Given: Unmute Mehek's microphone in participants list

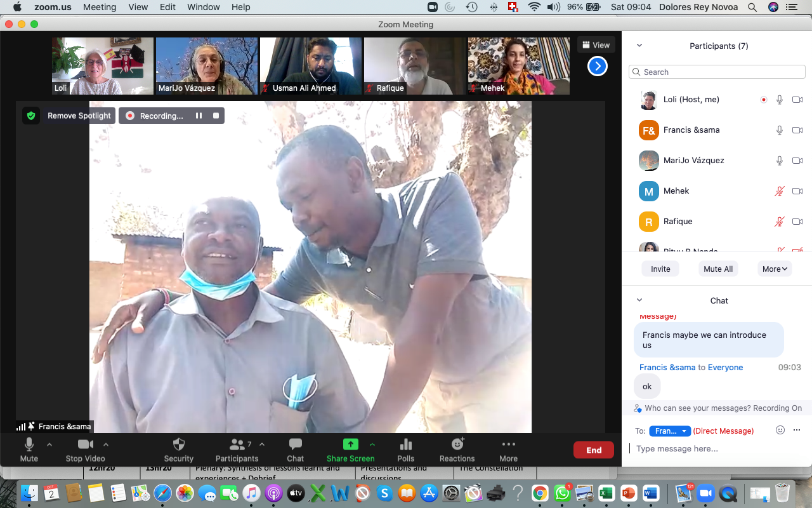Looking at the screenshot, I should pos(780,191).
